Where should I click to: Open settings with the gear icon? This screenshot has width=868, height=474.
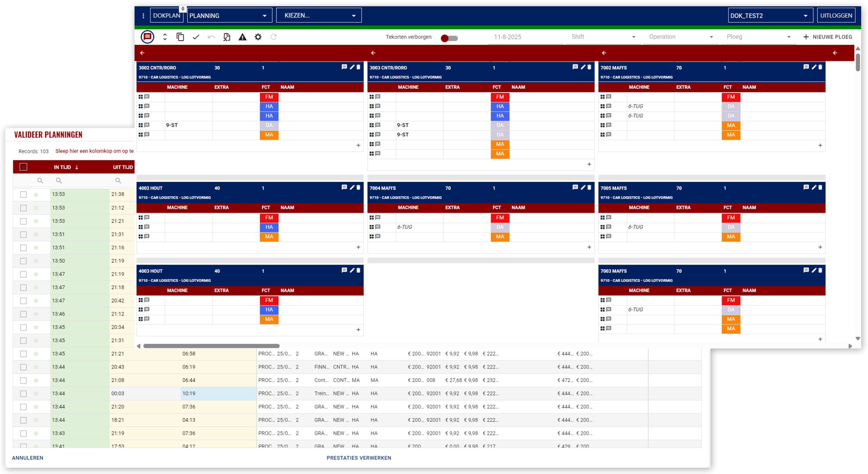pos(258,37)
